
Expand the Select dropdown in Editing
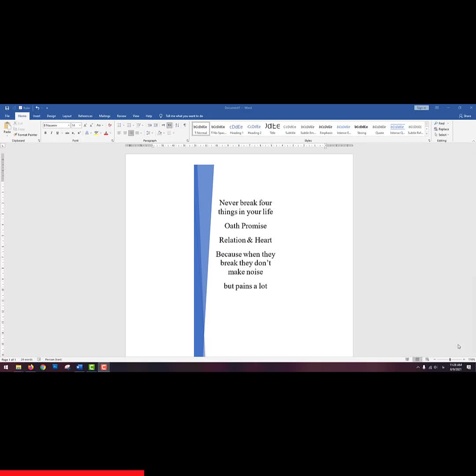coord(442,135)
